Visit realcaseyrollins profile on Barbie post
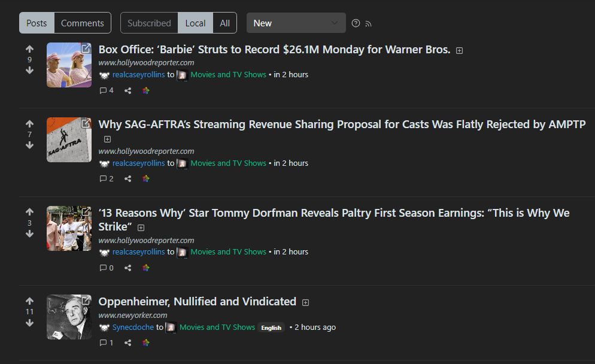This screenshot has width=595, height=364. coord(138,74)
